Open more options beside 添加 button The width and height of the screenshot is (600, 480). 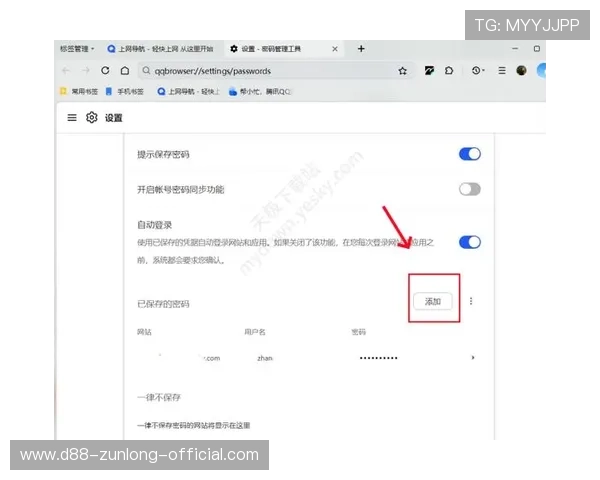click(x=471, y=301)
